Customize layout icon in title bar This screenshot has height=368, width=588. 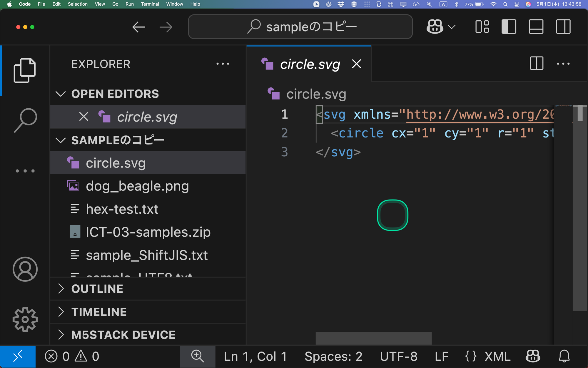tap(482, 27)
